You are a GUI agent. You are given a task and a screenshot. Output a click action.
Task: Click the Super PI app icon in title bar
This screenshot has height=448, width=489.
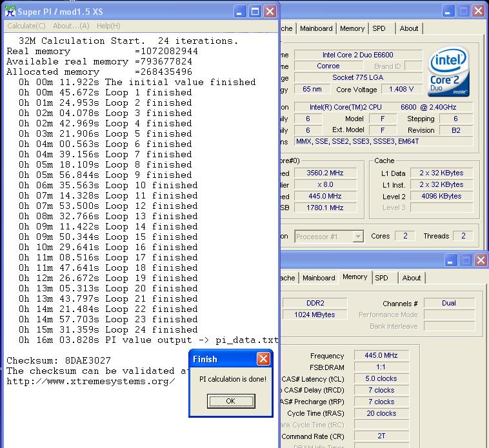coord(10,11)
